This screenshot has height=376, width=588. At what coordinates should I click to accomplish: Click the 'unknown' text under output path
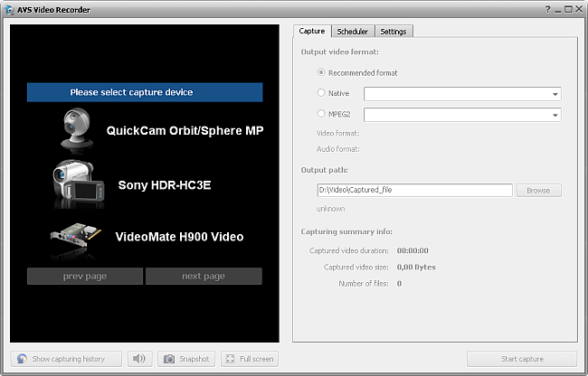click(x=331, y=209)
